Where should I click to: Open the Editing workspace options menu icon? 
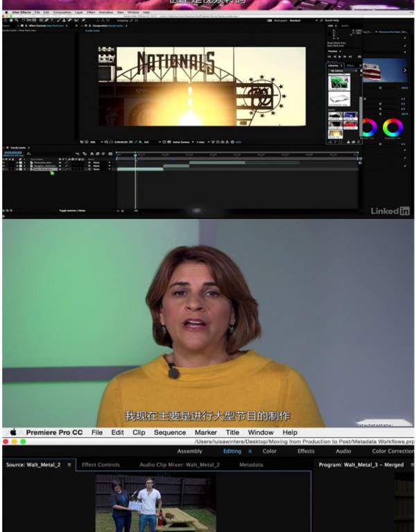coord(250,451)
